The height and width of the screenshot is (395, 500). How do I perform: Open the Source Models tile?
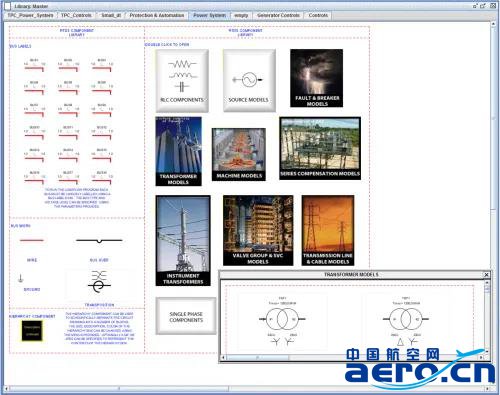[249, 80]
